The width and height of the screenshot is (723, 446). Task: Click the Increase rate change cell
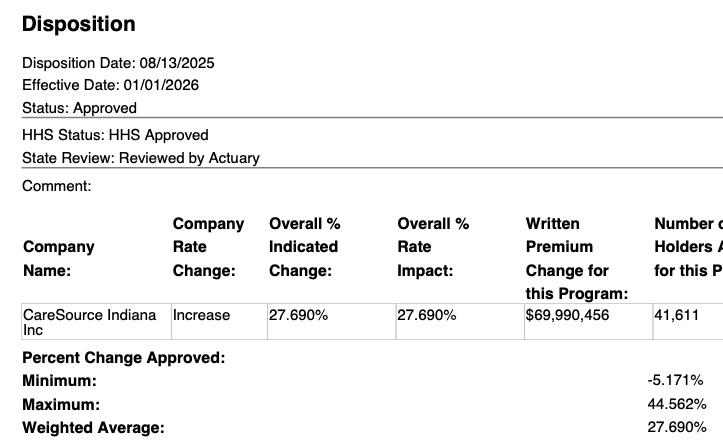(x=201, y=315)
